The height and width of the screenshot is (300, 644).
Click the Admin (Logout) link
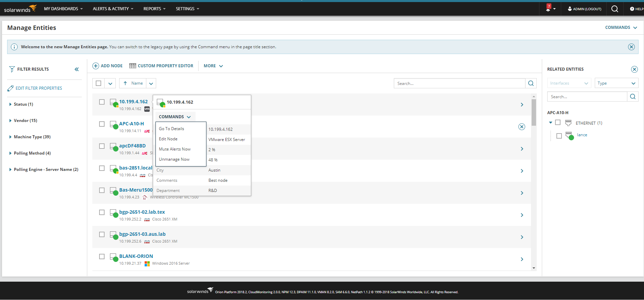pos(584,9)
